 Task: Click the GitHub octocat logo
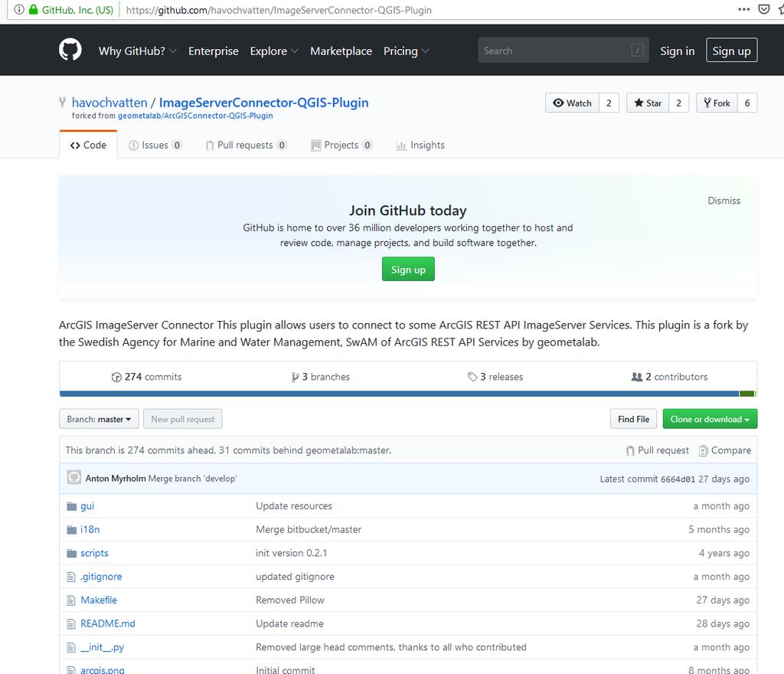pyautogui.click(x=70, y=50)
